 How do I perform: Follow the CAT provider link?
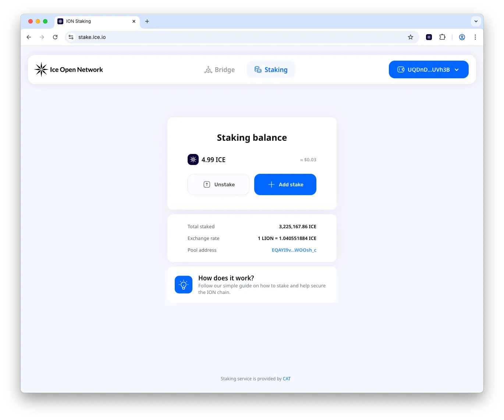[x=287, y=379]
